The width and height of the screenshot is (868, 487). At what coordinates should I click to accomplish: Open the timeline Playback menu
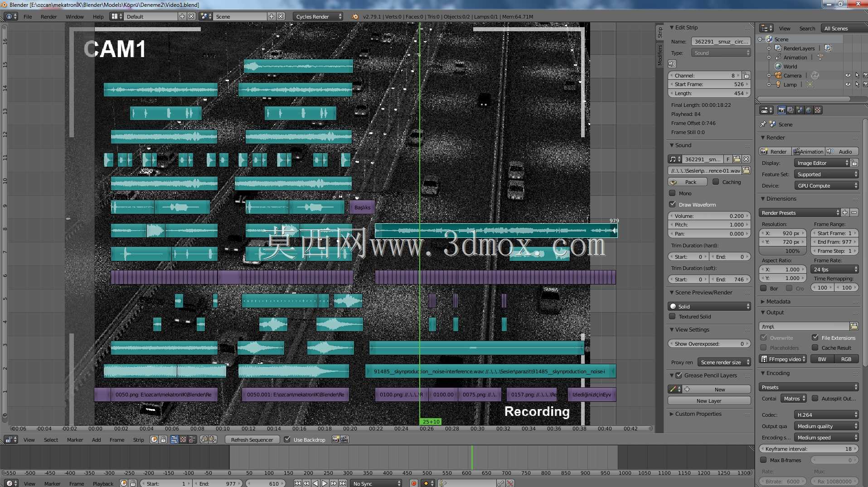(x=103, y=483)
